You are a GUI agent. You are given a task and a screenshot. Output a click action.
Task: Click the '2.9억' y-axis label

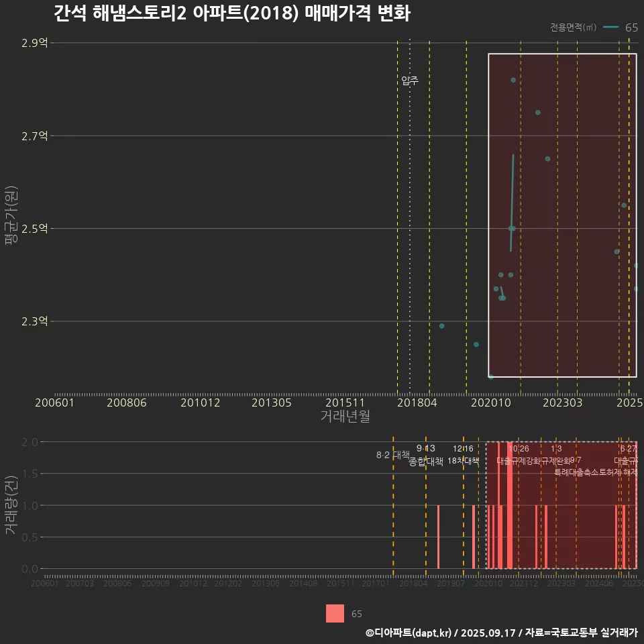[x=34, y=43]
